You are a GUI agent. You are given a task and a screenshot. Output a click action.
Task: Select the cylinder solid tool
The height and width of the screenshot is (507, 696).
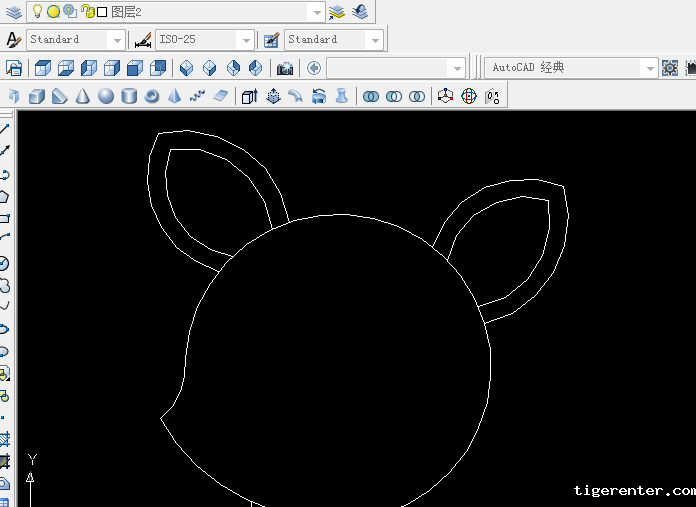point(129,96)
